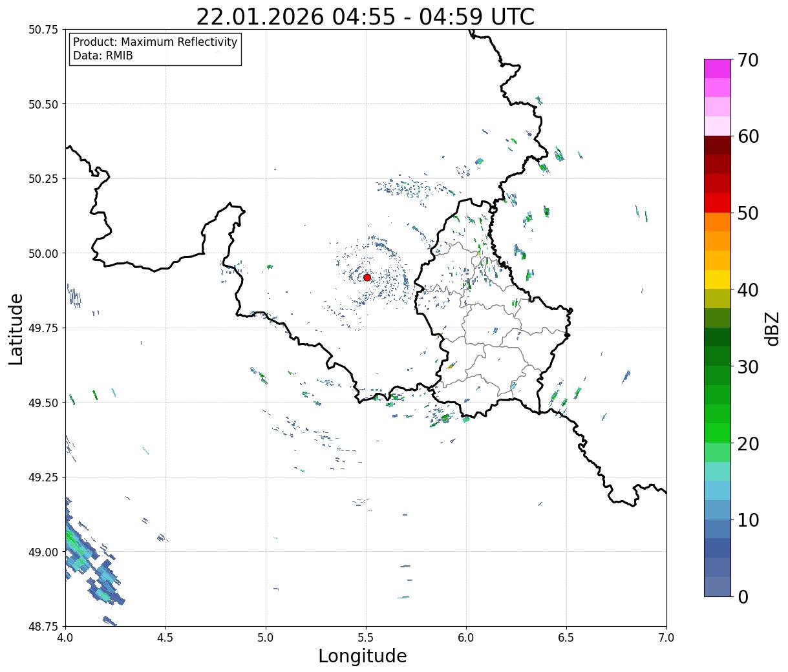Click the 'Longitude' axis label

[x=363, y=656]
